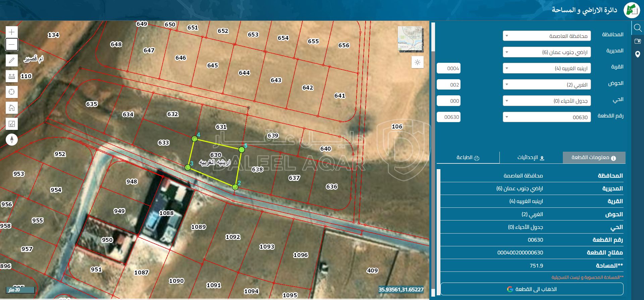This screenshot has width=644, height=300.
Task: Zoom in on the map
Action: pos(12,32)
